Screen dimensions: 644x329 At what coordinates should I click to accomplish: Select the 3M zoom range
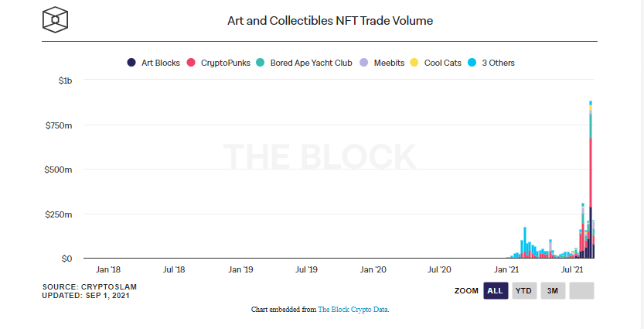point(553,291)
